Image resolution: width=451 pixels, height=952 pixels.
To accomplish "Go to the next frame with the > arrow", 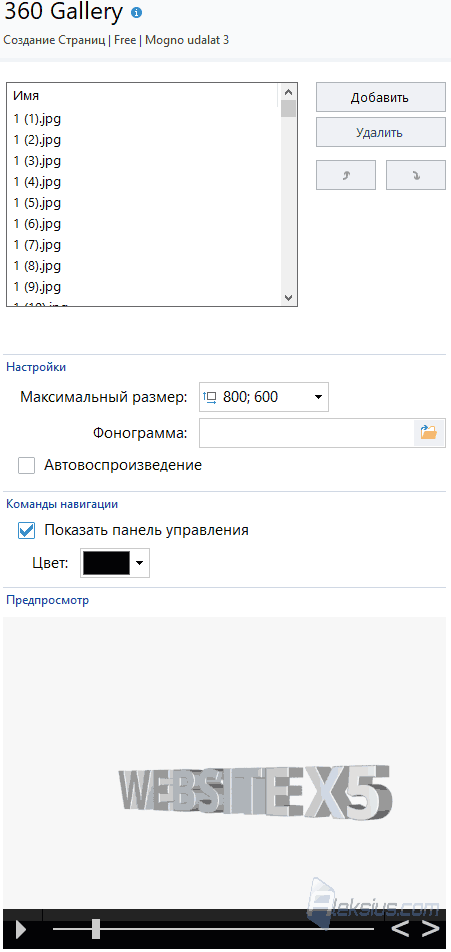I will (x=430, y=928).
